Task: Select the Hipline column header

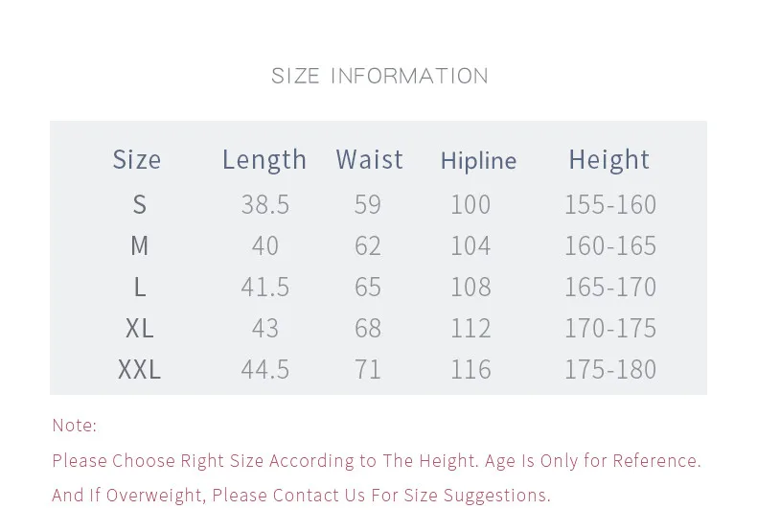Action: coord(478,160)
